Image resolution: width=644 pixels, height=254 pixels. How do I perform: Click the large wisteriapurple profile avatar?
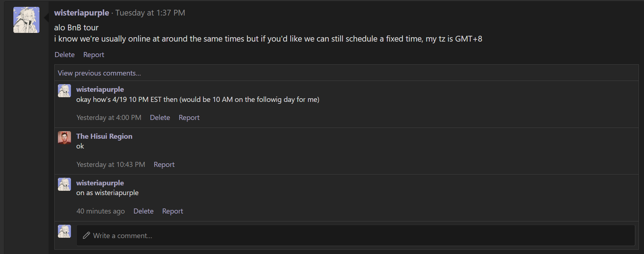pyautogui.click(x=26, y=20)
